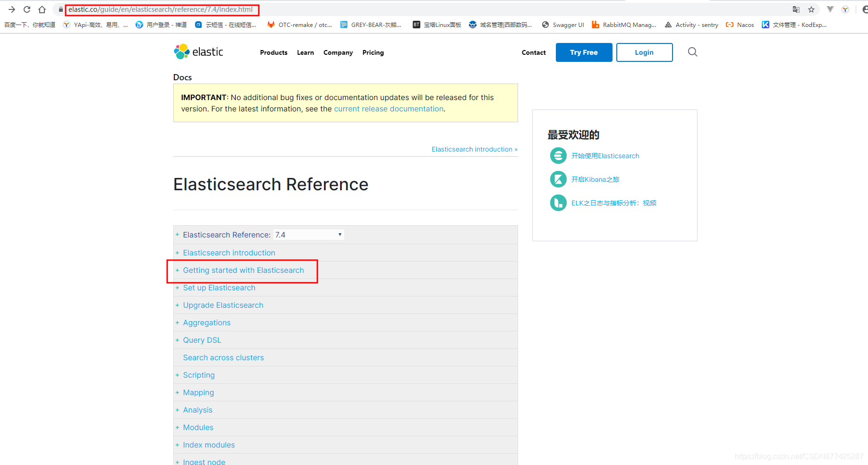
Task: Click the Y extension icon in toolbar
Action: (845, 9)
